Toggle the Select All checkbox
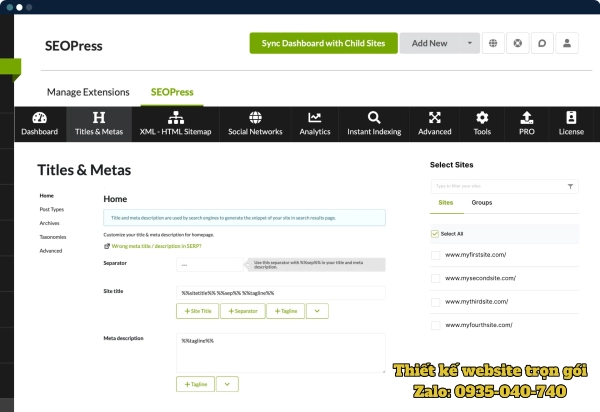The width and height of the screenshot is (600, 412). click(435, 234)
